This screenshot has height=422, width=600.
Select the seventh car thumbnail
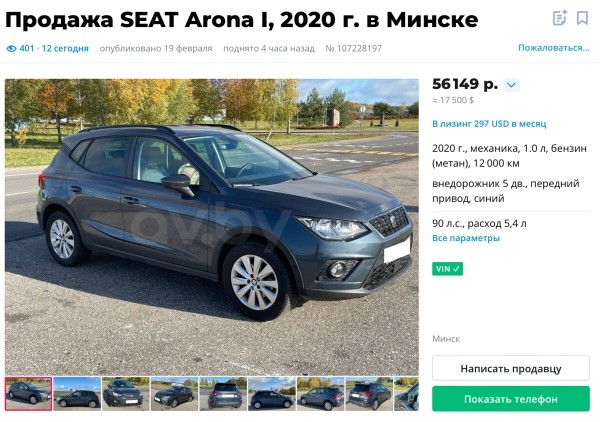(x=320, y=394)
